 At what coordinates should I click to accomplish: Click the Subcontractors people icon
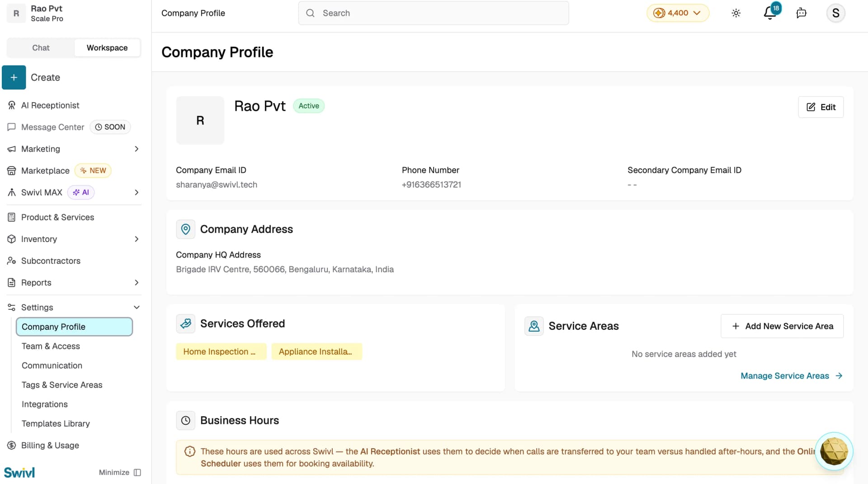12,261
